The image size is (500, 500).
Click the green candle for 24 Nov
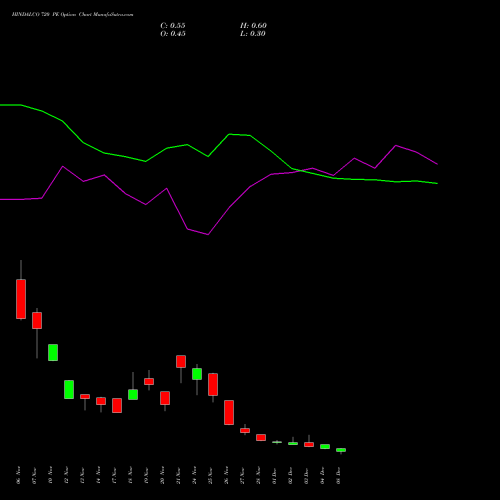click(x=197, y=374)
